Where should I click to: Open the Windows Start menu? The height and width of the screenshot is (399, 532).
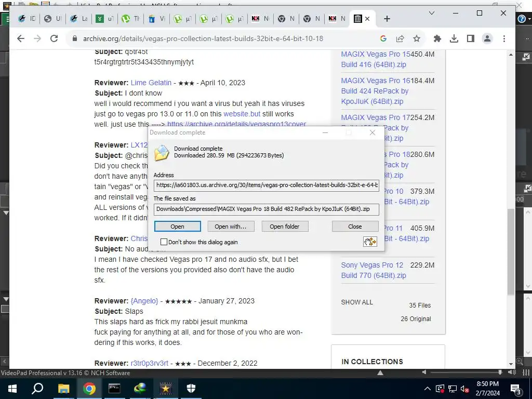tap(12, 389)
